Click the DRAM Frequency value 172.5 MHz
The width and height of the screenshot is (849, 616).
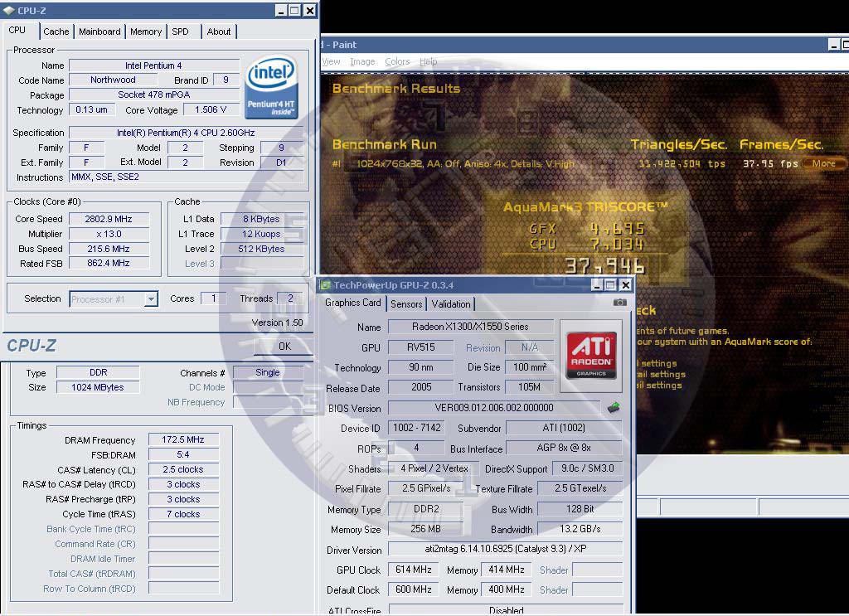tap(183, 439)
